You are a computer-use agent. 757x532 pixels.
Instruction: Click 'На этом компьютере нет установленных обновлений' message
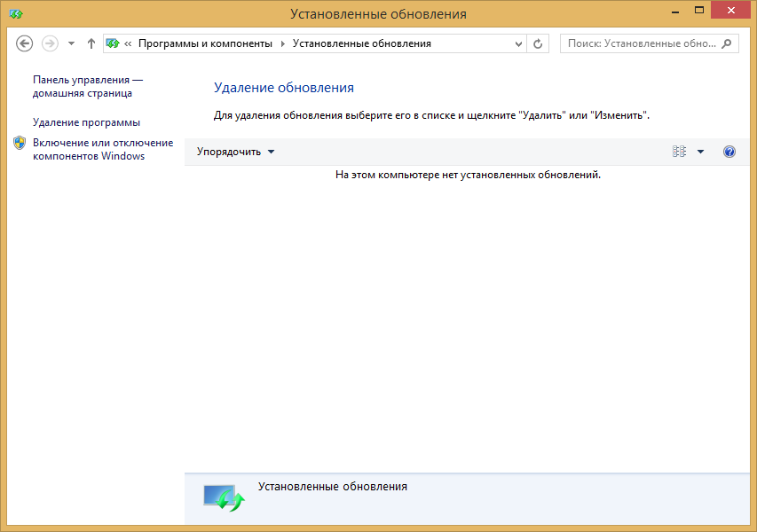tap(468, 175)
